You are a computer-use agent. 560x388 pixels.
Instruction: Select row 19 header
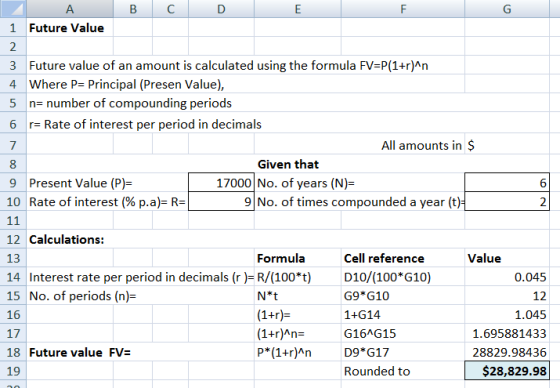tap(13, 371)
